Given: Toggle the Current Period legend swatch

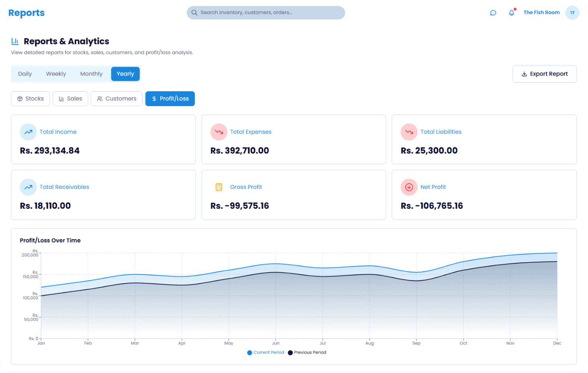Looking at the screenshot, I should pos(250,353).
